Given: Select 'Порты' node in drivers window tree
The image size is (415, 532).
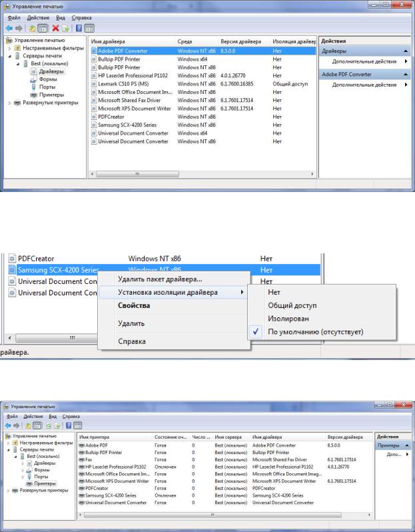Looking at the screenshot, I should [x=47, y=87].
